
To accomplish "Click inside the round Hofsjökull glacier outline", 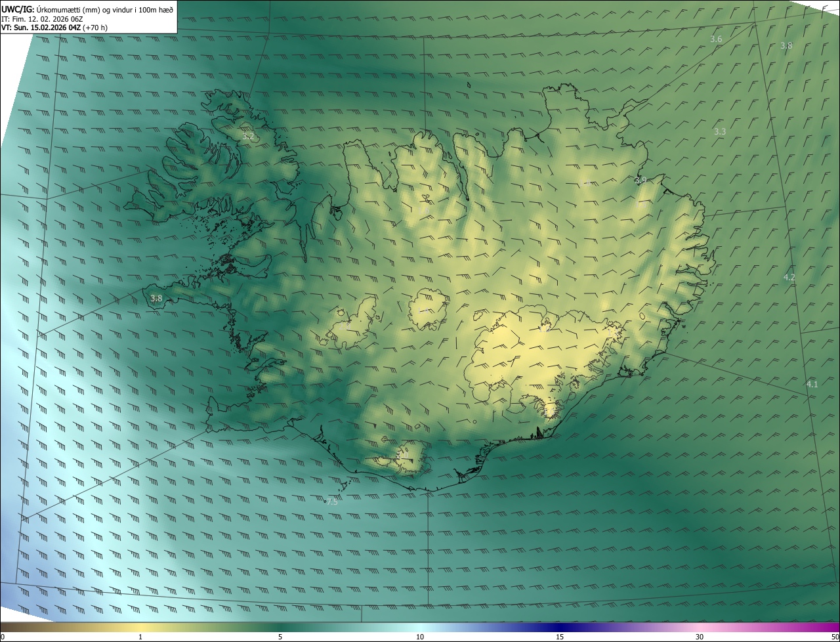I will point(427,310).
